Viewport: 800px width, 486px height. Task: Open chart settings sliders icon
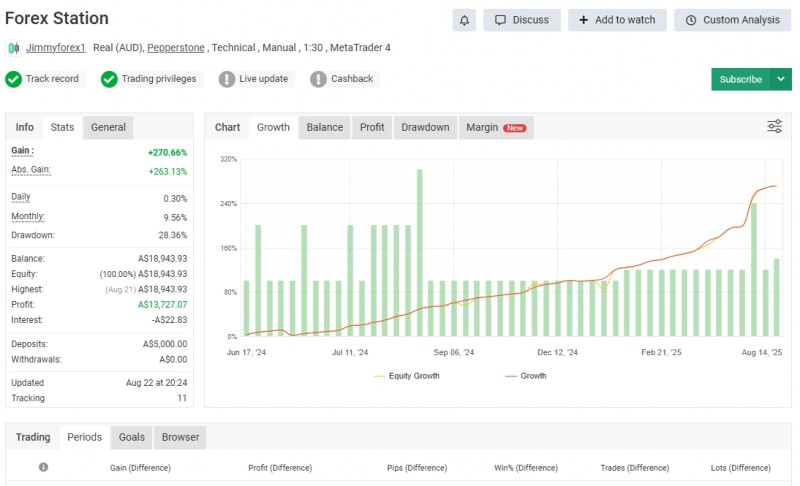[x=774, y=126]
